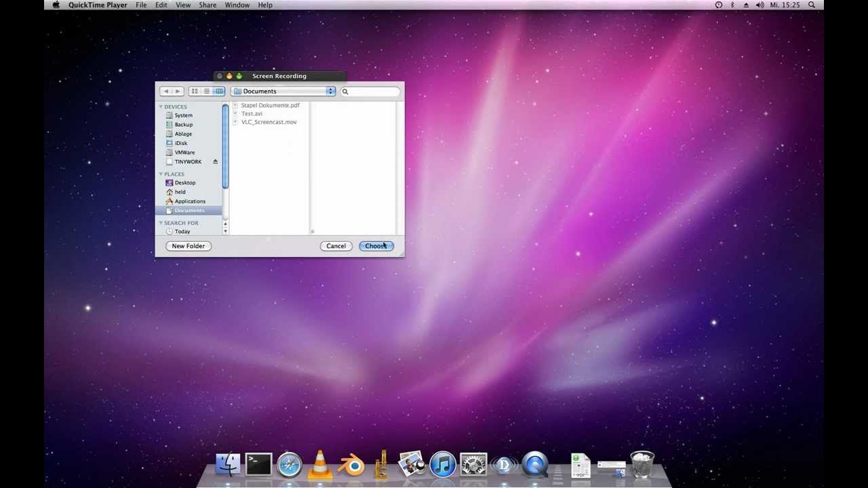Image resolution: width=868 pixels, height=488 pixels.
Task: Click Cancel in the save dialog
Action: 336,246
